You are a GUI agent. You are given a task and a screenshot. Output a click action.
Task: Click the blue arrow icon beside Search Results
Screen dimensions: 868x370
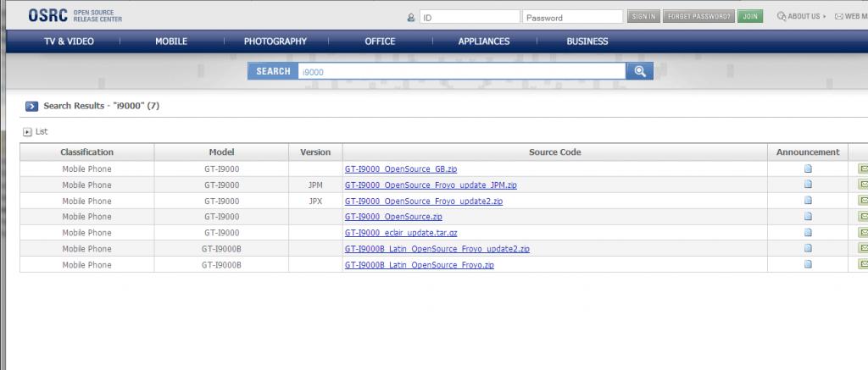pos(31,106)
